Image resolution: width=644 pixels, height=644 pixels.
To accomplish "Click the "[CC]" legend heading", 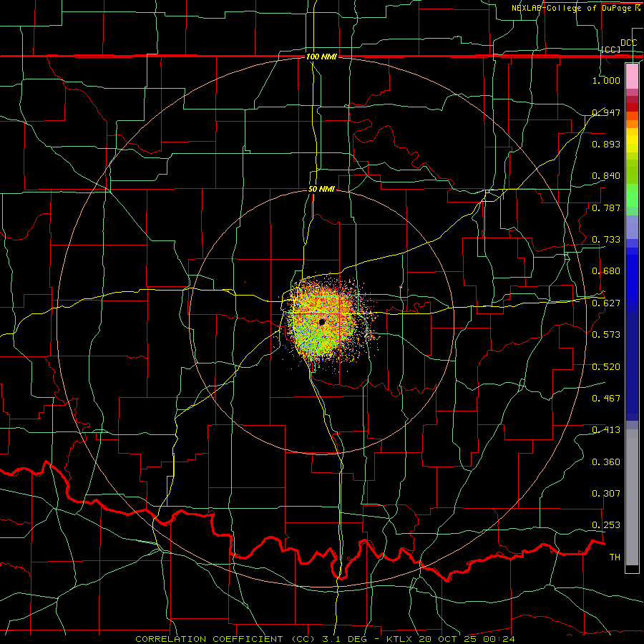I will [x=611, y=49].
